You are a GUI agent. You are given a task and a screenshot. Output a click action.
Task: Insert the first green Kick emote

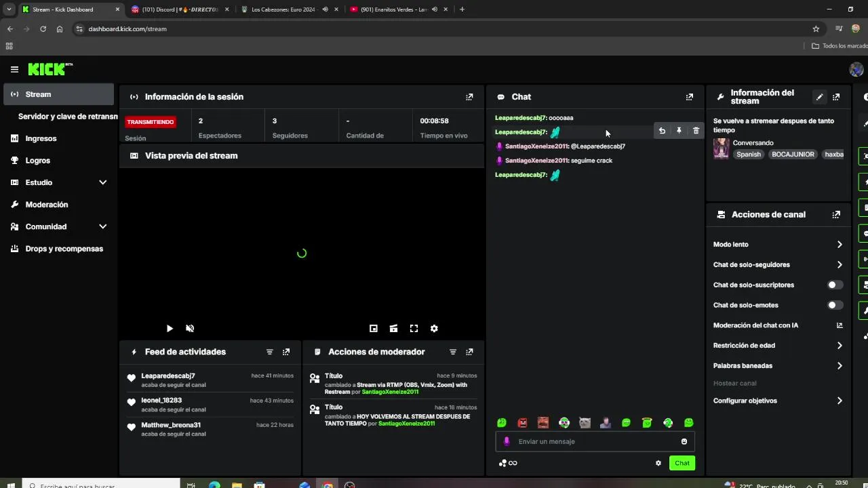tap(502, 423)
